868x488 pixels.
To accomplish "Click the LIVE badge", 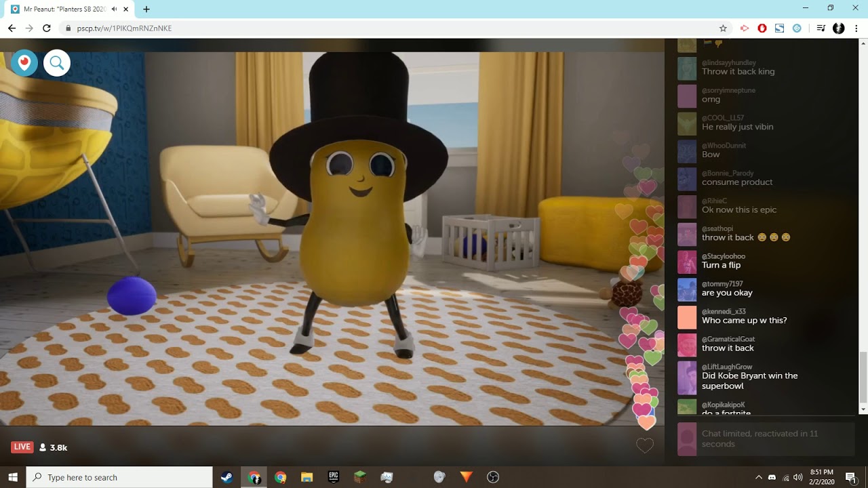I will (x=22, y=447).
